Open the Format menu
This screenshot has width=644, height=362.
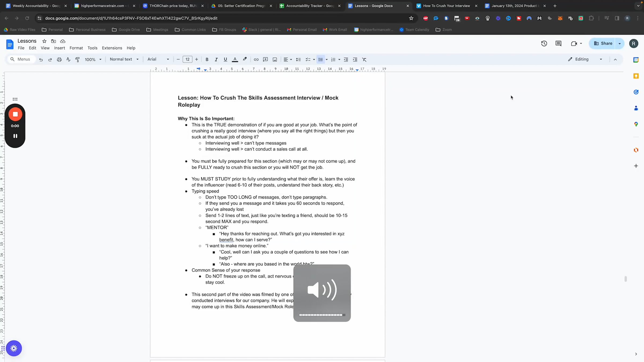(76, 48)
